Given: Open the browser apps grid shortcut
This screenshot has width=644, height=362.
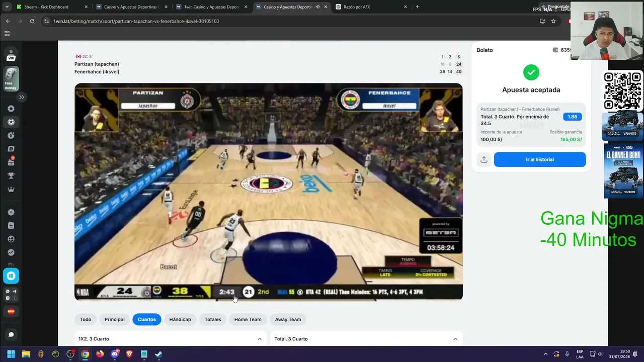Looking at the screenshot, I should pos(7,34).
